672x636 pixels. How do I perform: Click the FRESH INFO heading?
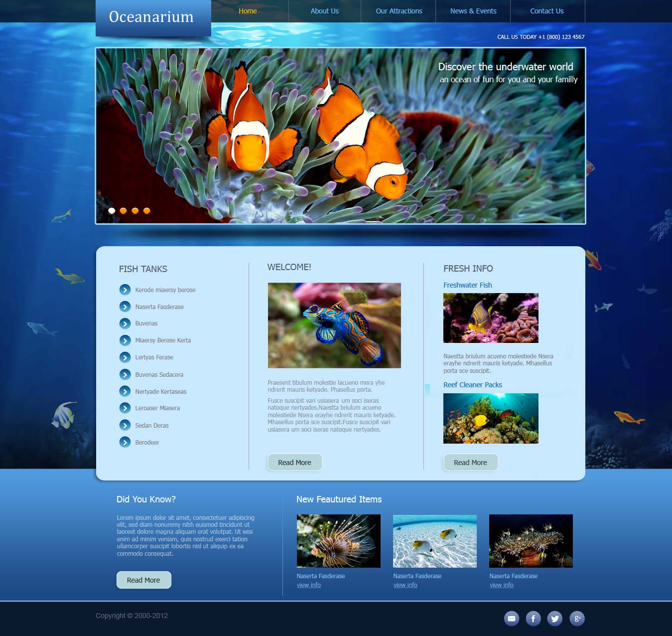coord(468,269)
